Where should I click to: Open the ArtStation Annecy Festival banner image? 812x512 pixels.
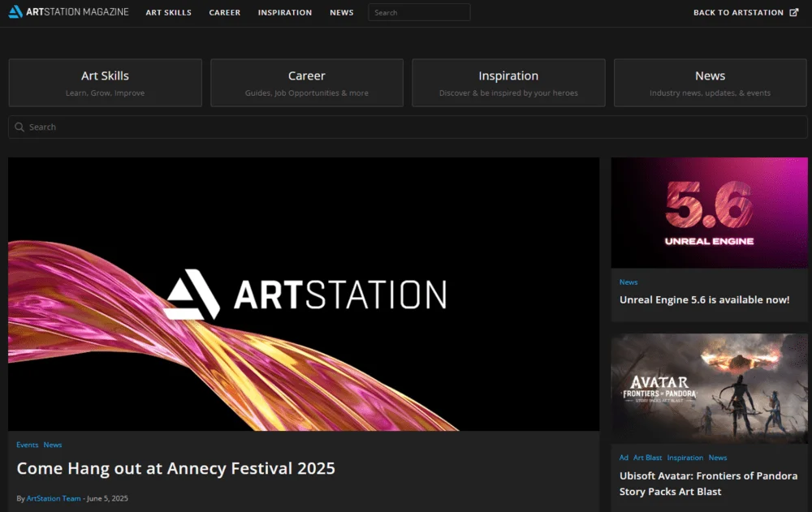pyautogui.click(x=304, y=294)
